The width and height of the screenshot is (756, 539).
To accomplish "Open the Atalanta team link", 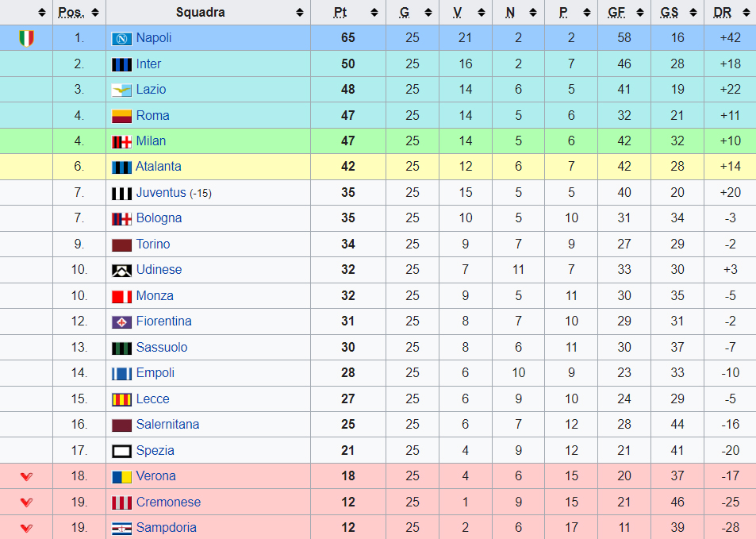I will tap(159, 167).
